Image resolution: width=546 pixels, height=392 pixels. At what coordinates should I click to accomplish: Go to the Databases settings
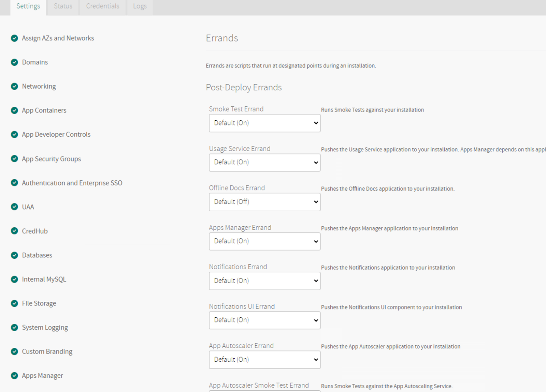point(37,255)
